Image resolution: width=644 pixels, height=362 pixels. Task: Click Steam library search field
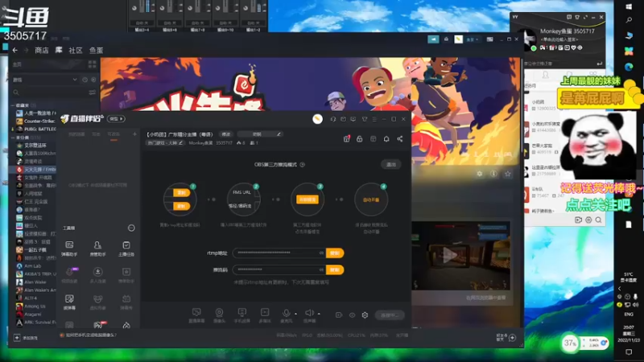coord(51,93)
